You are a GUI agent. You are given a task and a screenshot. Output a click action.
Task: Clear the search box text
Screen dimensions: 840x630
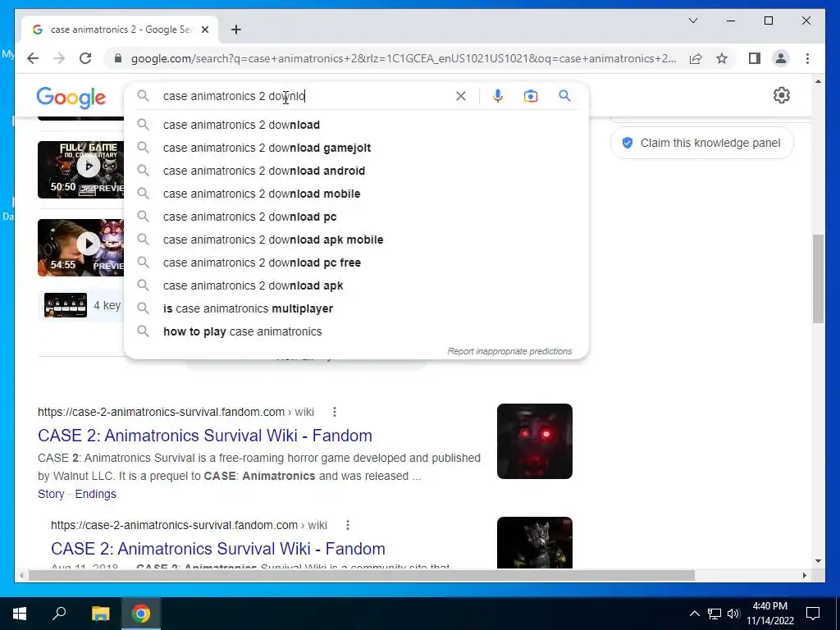(x=461, y=96)
